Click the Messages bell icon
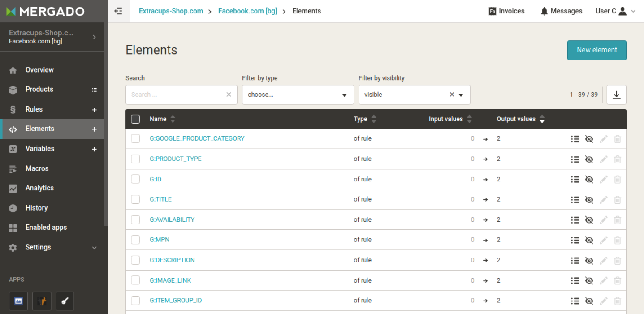 click(544, 11)
